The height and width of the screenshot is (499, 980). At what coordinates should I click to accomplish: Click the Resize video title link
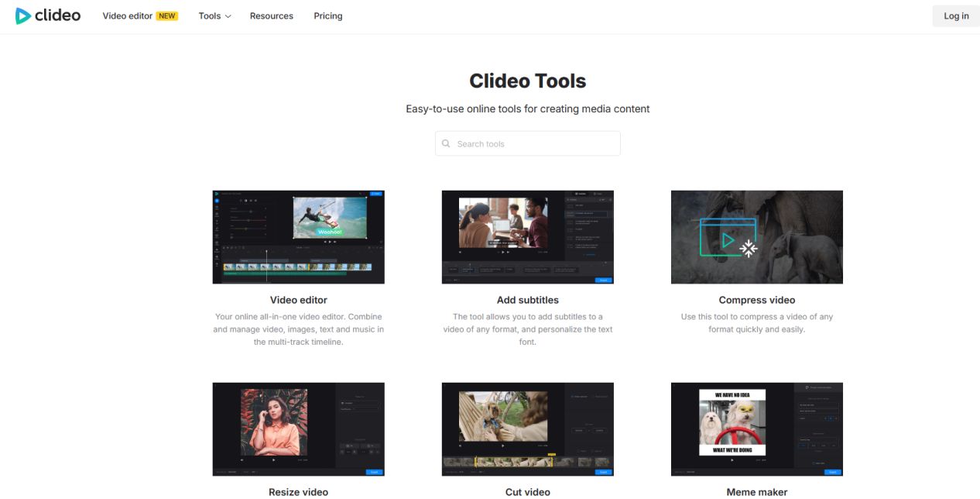tap(299, 492)
